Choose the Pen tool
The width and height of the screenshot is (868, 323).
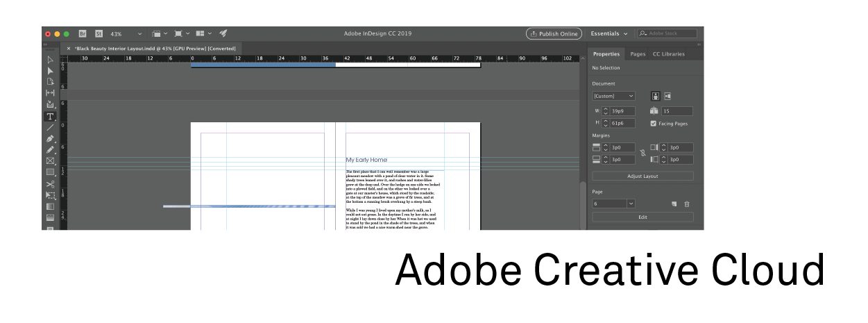coord(50,138)
